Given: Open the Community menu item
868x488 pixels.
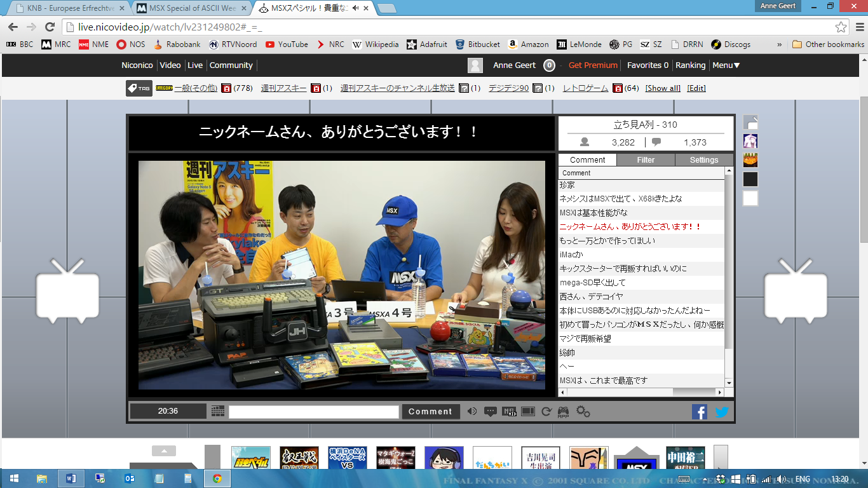Looking at the screenshot, I should pyautogui.click(x=231, y=65).
